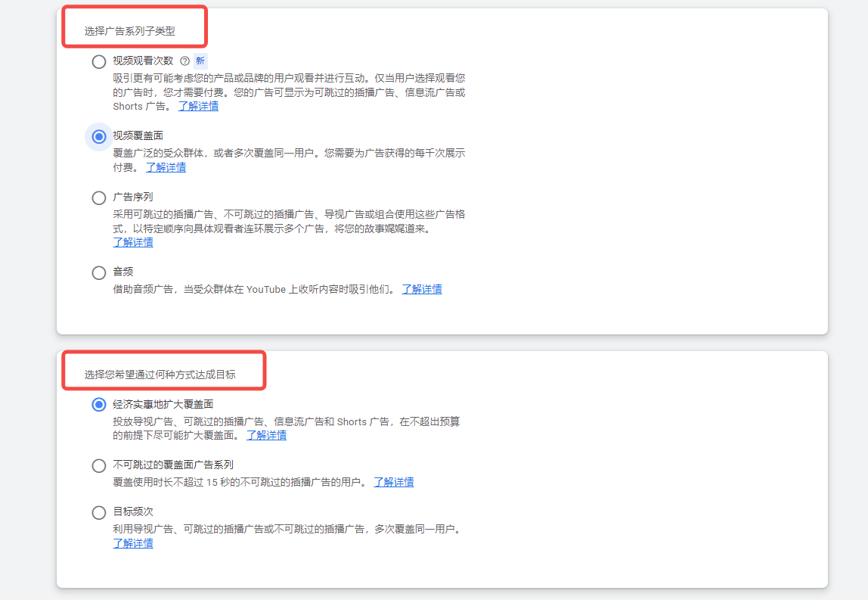Choose the 音频 radio option

[99, 273]
